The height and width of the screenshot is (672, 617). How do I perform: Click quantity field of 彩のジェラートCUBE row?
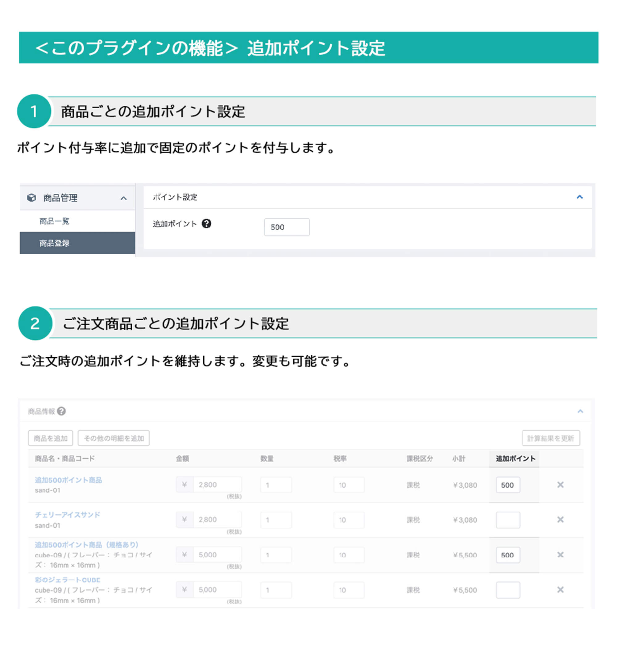276,590
